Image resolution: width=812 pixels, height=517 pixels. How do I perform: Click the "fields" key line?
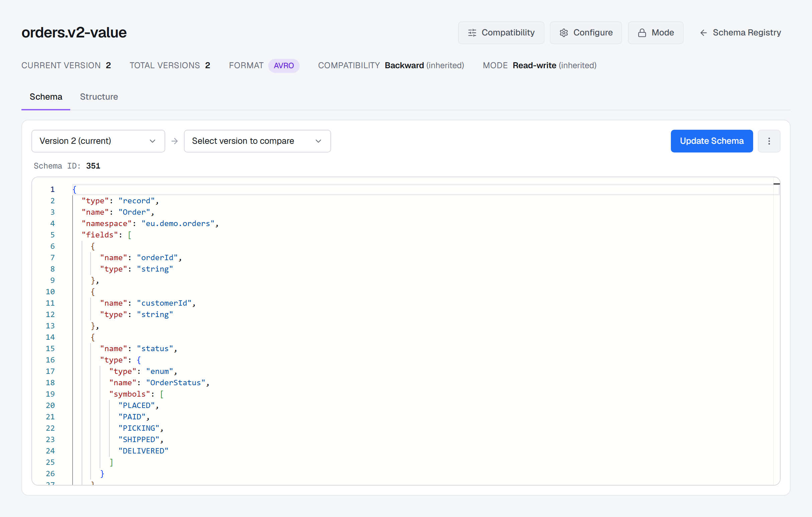[107, 235]
